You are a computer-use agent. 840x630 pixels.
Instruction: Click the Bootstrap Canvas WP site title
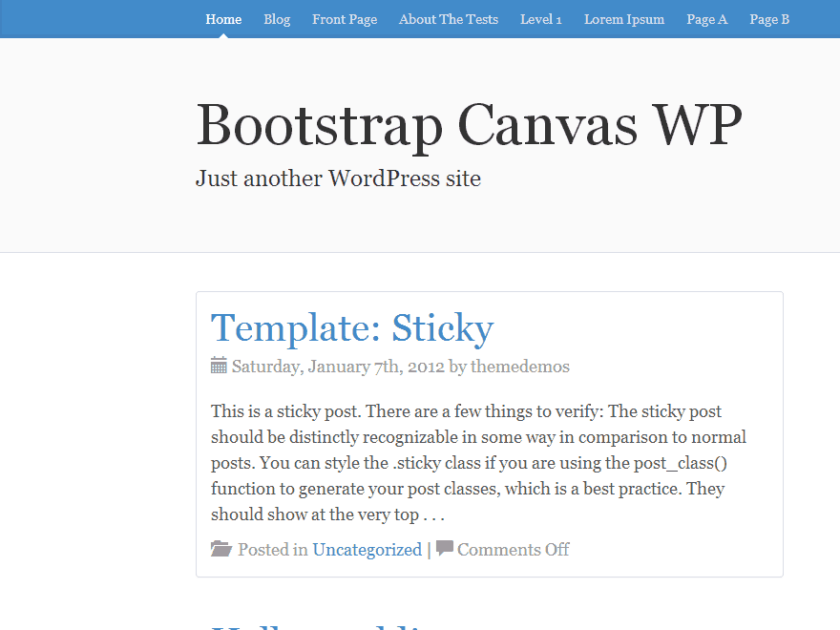click(469, 126)
